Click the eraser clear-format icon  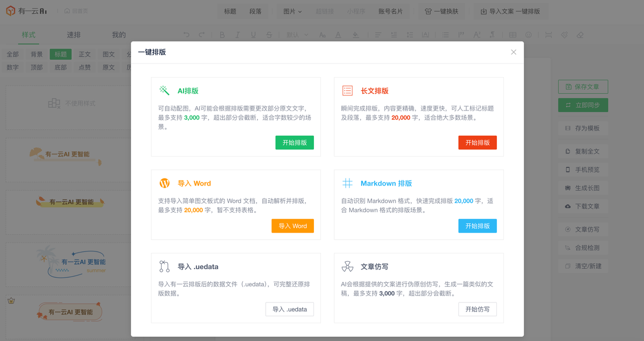[580, 35]
